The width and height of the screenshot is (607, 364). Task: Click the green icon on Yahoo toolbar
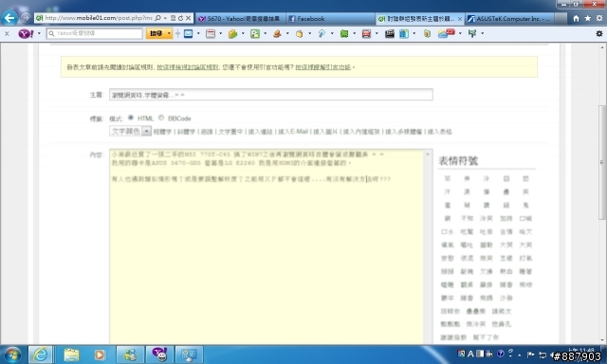(x=343, y=34)
